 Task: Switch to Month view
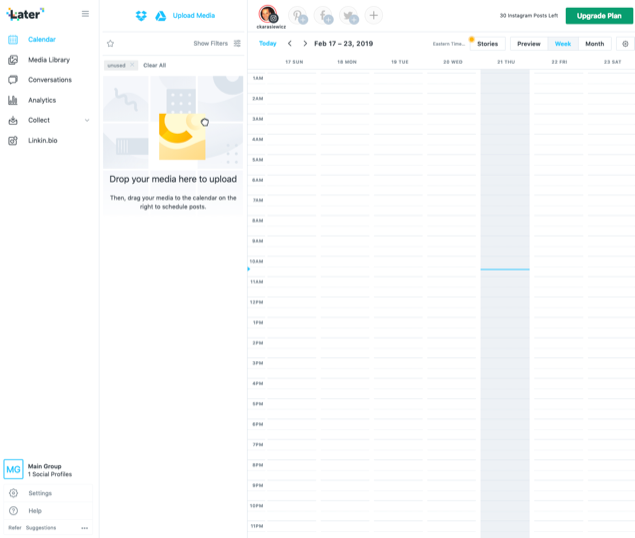click(595, 44)
